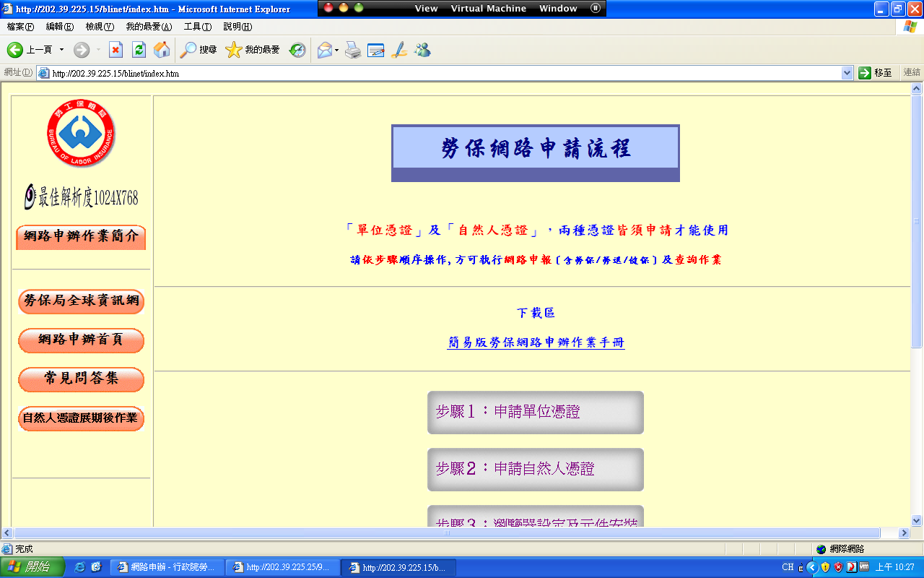Click the Edit page icon
924x578 pixels.
click(376, 50)
